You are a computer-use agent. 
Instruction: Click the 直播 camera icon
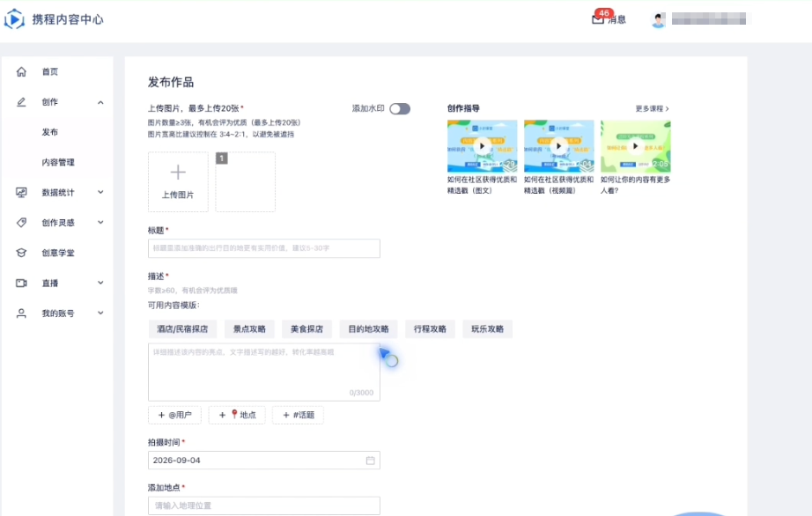pos(21,284)
